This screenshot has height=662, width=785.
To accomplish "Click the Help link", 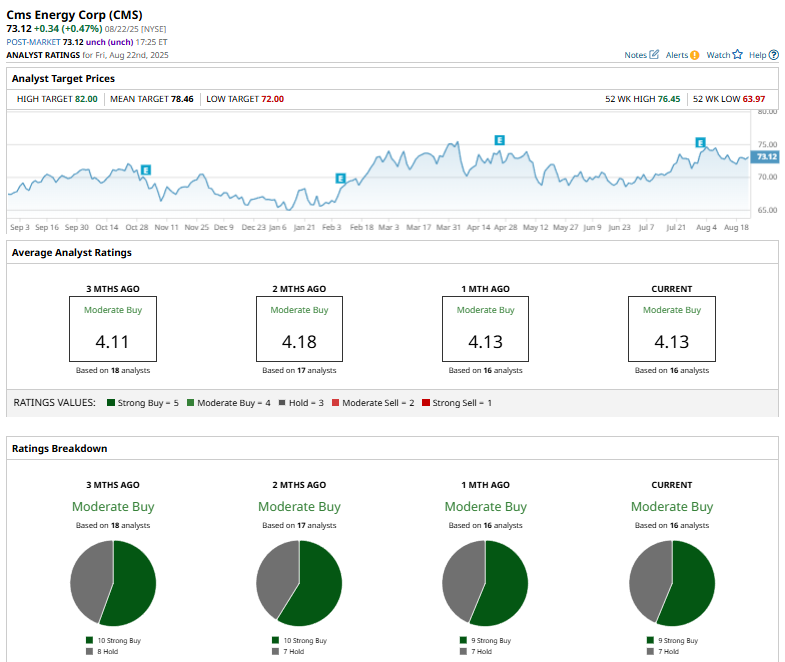I will pos(757,55).
